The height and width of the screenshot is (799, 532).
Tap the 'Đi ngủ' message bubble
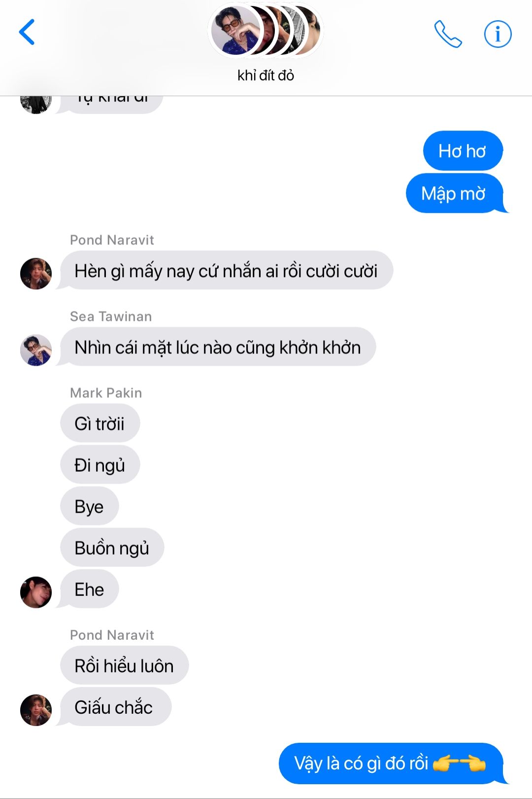[x=100, y=465]
